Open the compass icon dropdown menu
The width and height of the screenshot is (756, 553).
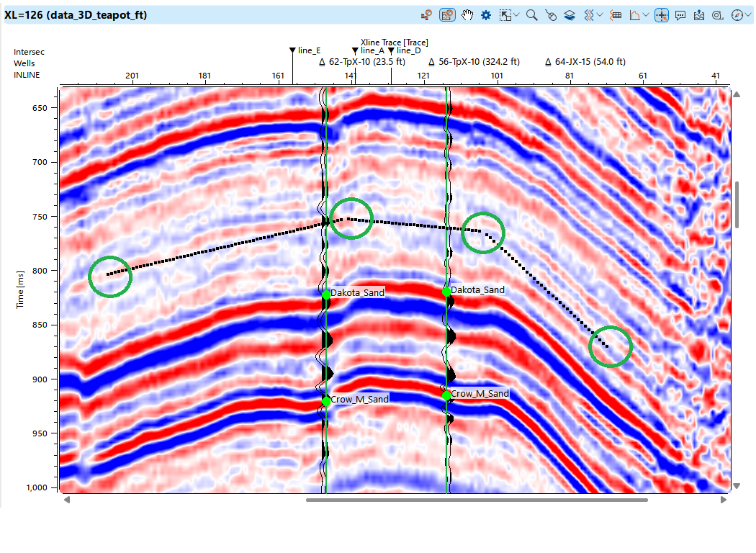point(749,14)
